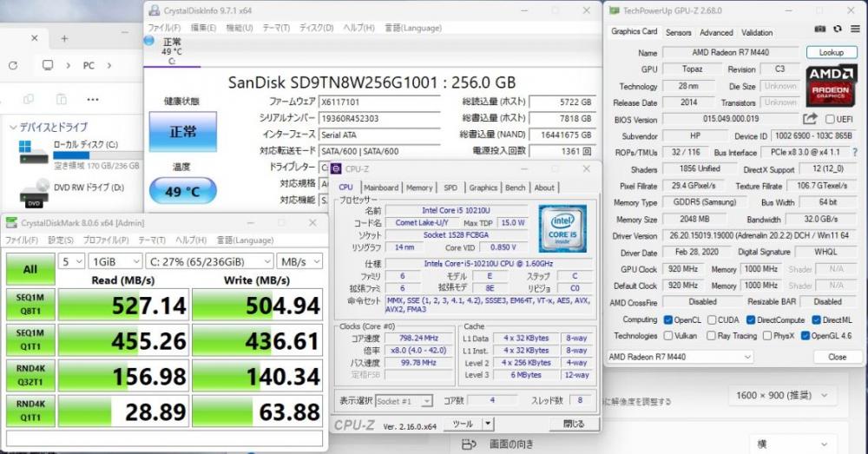Open the プロファイル(P) menu in CrystalDiskMark
This screenshot has width=868, height=454.
106,240
